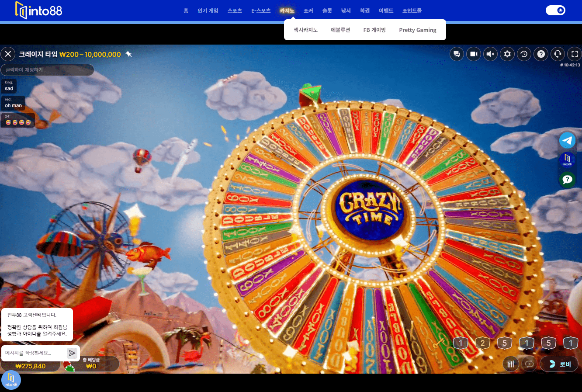
Task: Open the 포커 menu item
Action: (308, 11)
